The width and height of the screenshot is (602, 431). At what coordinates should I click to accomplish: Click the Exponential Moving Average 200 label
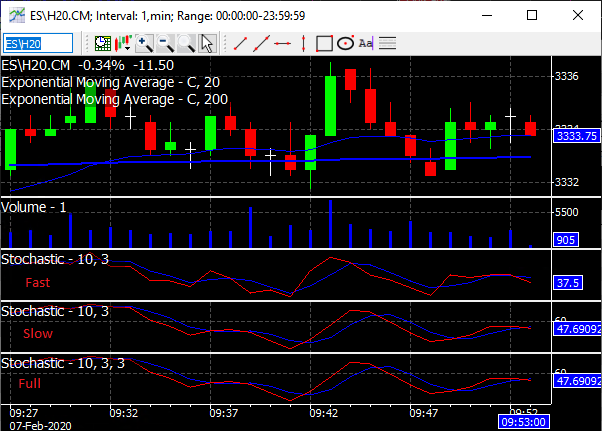point(115,98)
